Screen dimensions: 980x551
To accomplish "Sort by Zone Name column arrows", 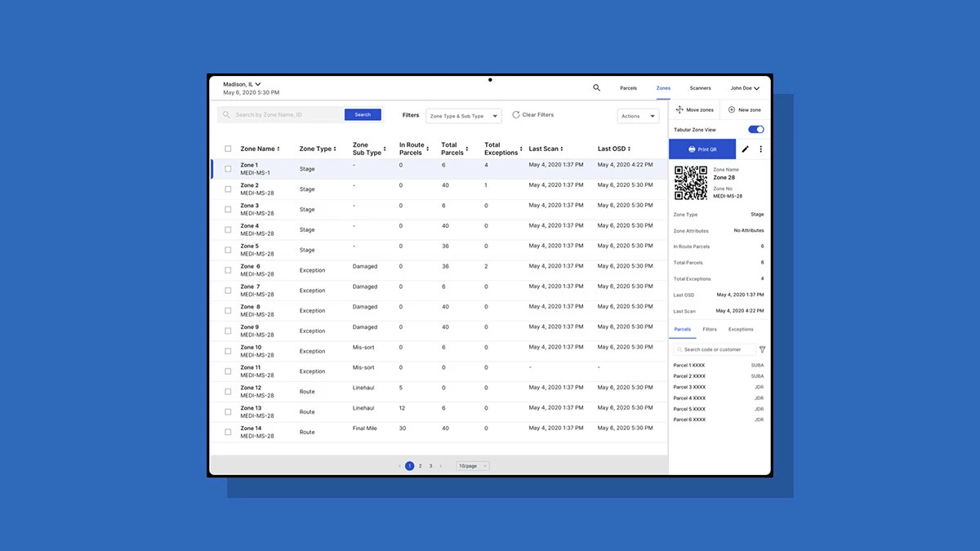I will tap(278, 149).
